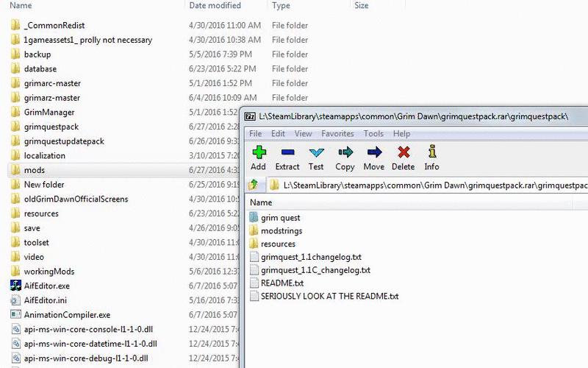Click the Move blue arrow icon
The width and height of the screenshot is (588, 368).
point(374,152)
